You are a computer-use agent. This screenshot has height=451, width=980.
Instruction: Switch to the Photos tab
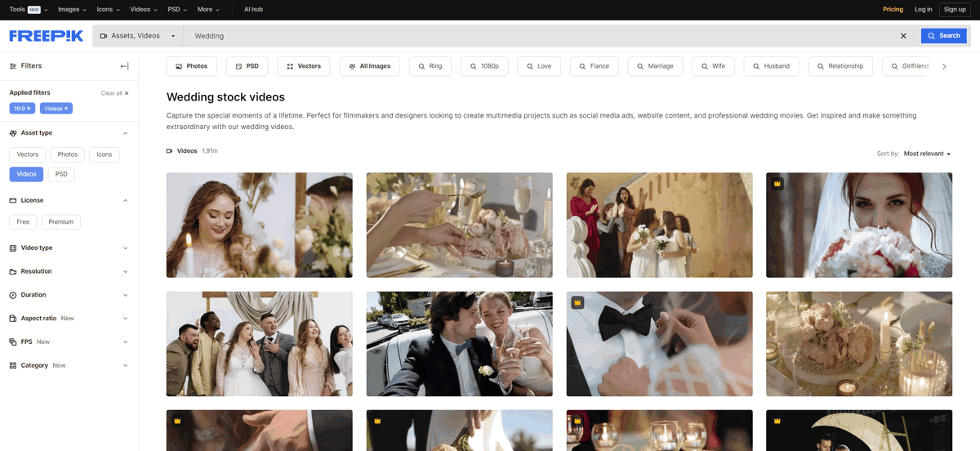pos(191,66)
